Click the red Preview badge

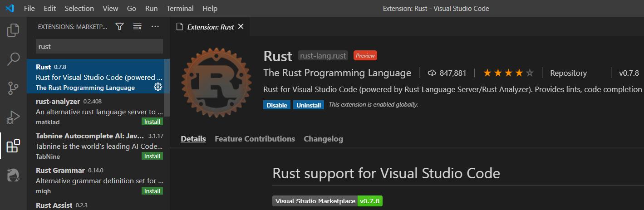(x=365, y=56)
